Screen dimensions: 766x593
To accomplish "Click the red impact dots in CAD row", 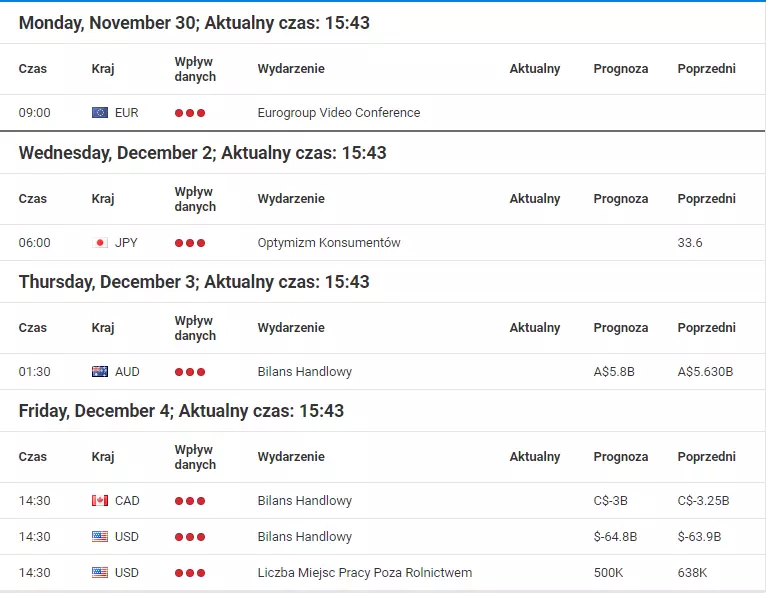I will 190,501.
